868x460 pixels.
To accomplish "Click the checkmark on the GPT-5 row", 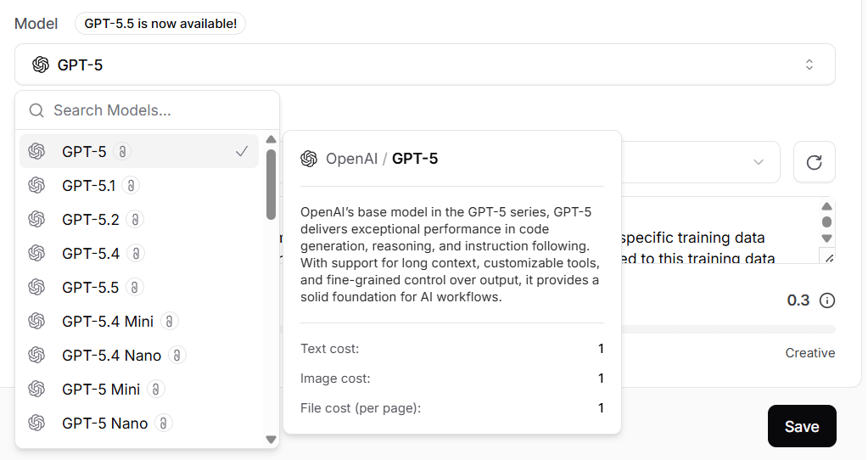I will pyautogui.click(x=241, y=151).
